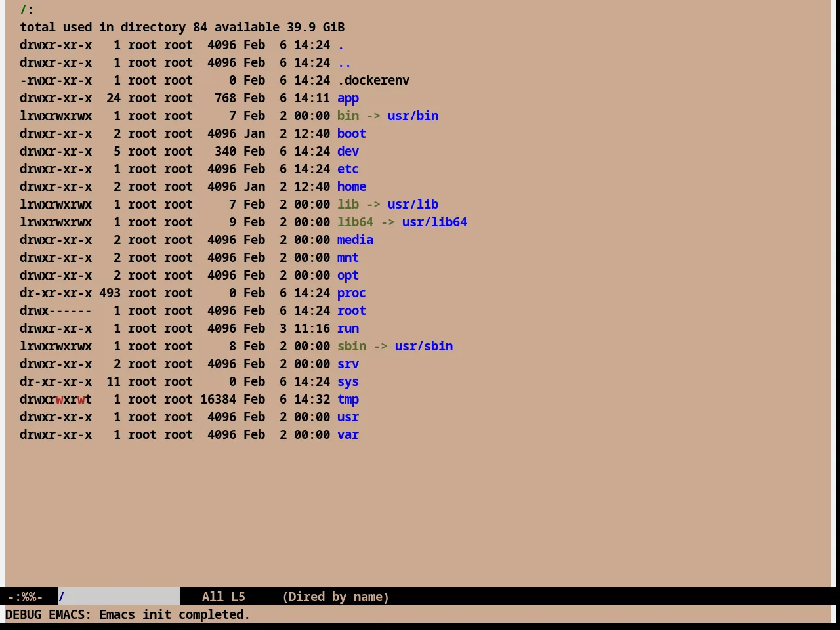Open the home directory
This screenshot has width=840, height=630.
point(352,187)
